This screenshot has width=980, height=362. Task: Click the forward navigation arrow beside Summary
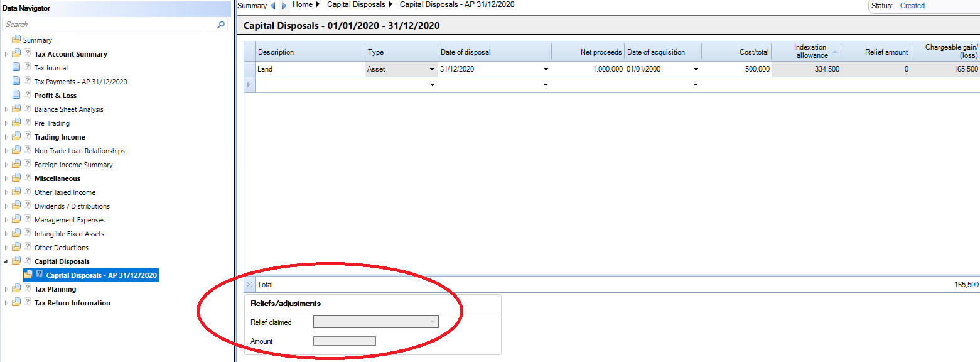(284, 6)
